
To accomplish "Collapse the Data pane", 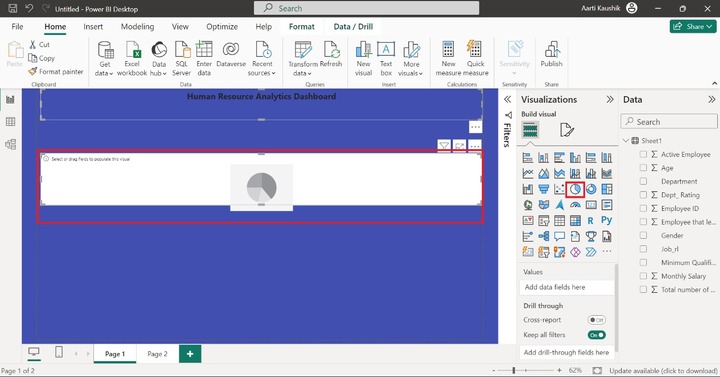I will coord(711,100).
